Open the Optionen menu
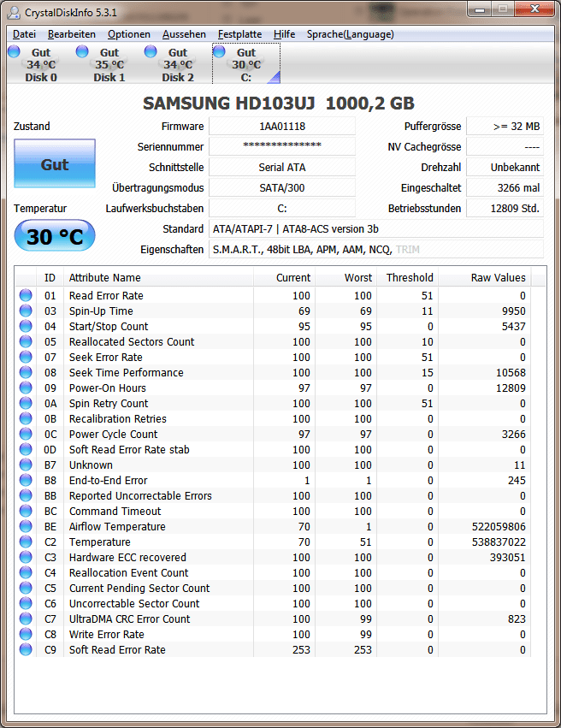Image resolution: width=561 pixels, height=728 pixels. point(129,34)
